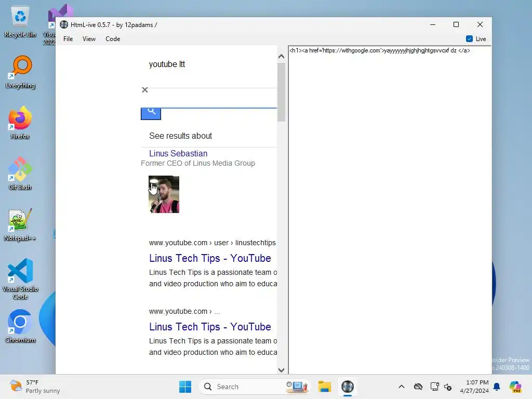Select the Firefox desktop icon
Image resolution: width=532 pixels, height=399 pixels.
coord(20,123)
